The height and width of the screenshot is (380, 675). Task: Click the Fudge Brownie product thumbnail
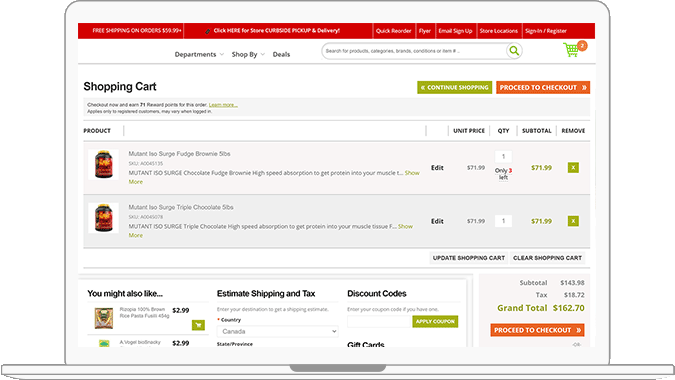103,164
